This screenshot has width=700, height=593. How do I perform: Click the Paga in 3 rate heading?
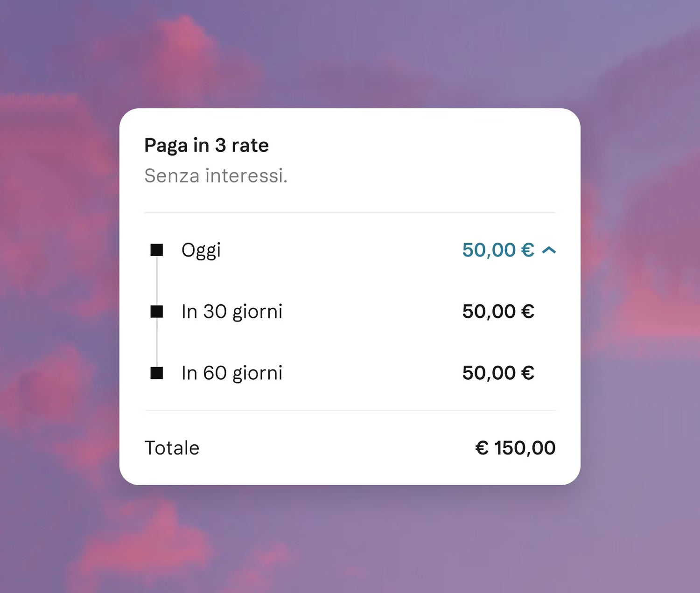pos(206,145)
